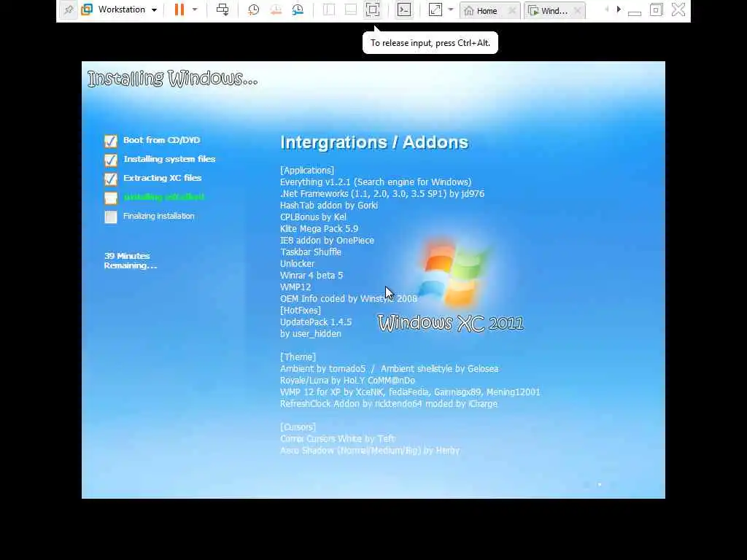747x560 pixels.
Task: Take a snapshot of the VM
Action: (x=253, y=9)
